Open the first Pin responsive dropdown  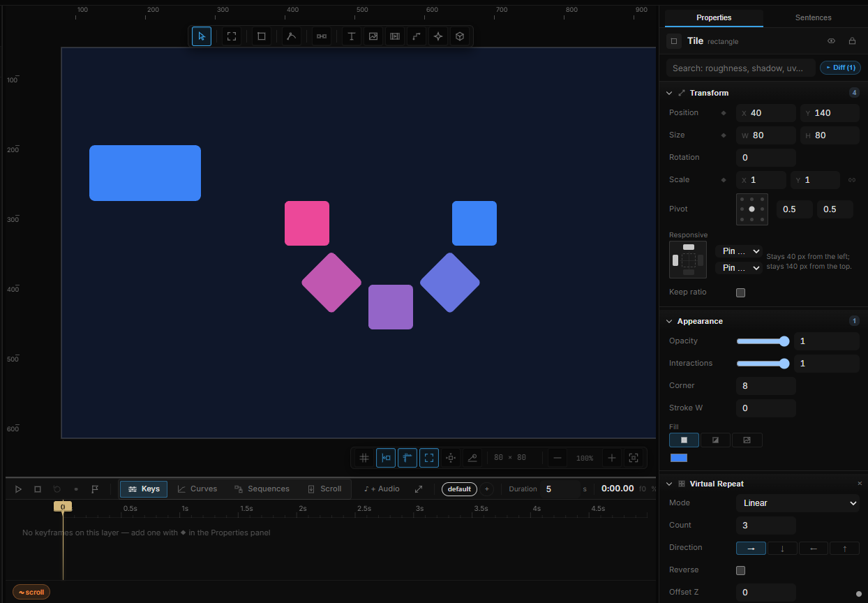click(x=739, y=251)
